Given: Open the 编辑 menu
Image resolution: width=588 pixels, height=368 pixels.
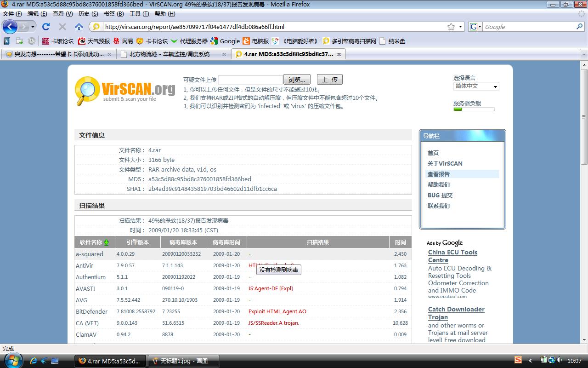Looking at the screenshot, I should pos(37,14).
